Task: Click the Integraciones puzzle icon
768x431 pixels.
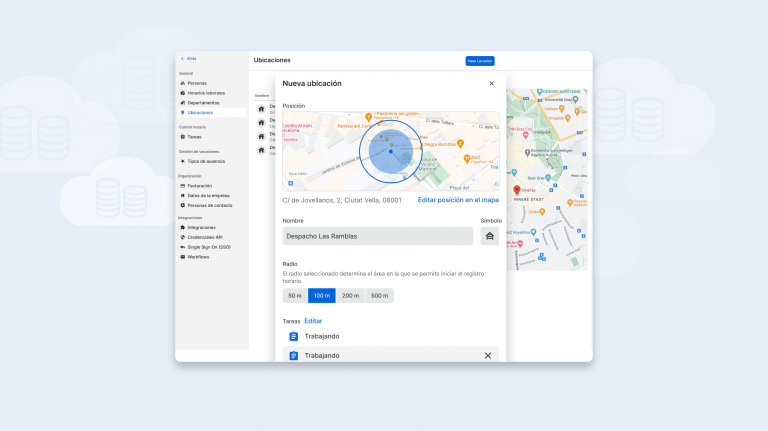Action: point(183,228)
